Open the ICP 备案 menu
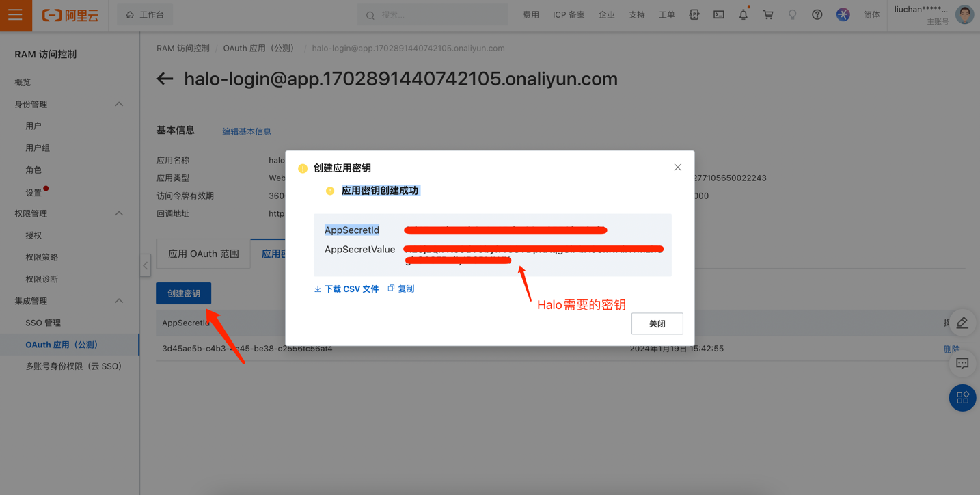This screenshot has width=980, height=495. pos(569,15)
